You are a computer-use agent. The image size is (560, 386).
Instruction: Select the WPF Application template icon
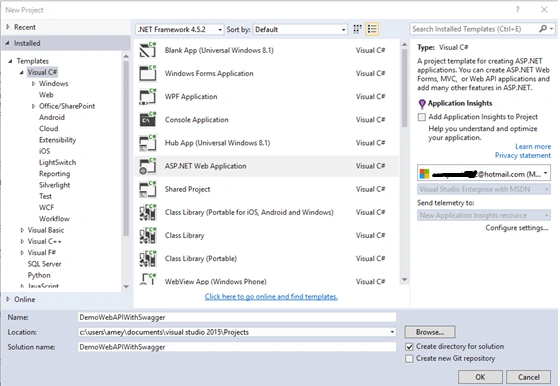(148, 96)
